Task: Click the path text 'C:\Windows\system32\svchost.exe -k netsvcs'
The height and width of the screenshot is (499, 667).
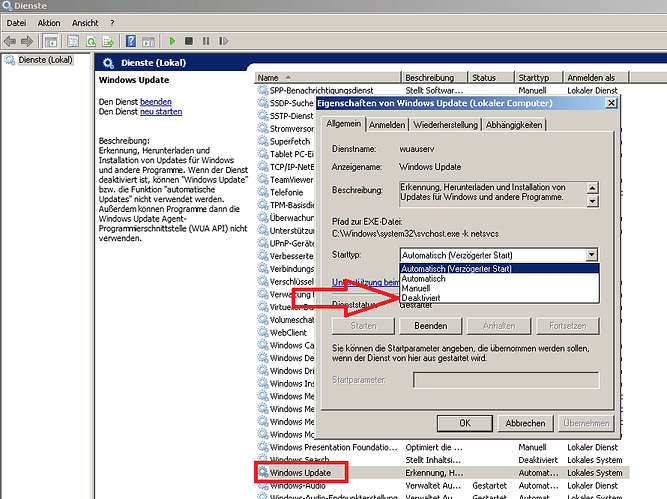Action: (415, 234)
